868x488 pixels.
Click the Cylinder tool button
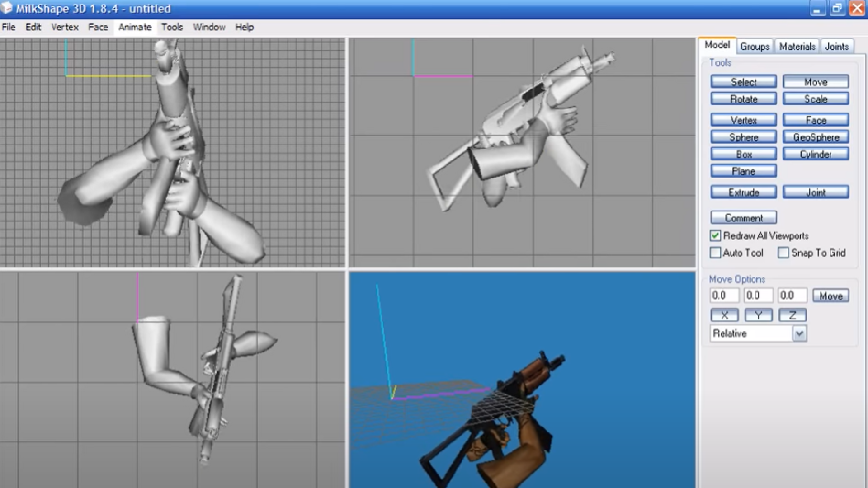(816, 154)
